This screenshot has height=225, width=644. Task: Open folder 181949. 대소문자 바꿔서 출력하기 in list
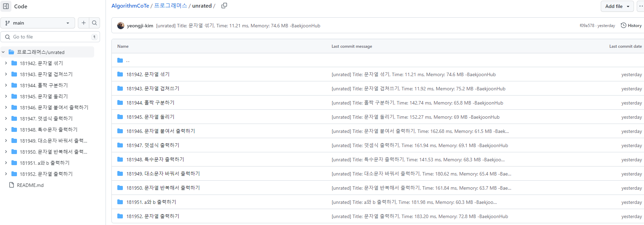point(163,174)
